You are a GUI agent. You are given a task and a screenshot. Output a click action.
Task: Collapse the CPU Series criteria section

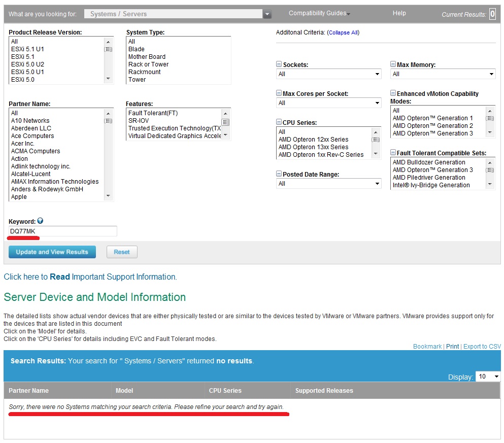[x=279, y=122]
